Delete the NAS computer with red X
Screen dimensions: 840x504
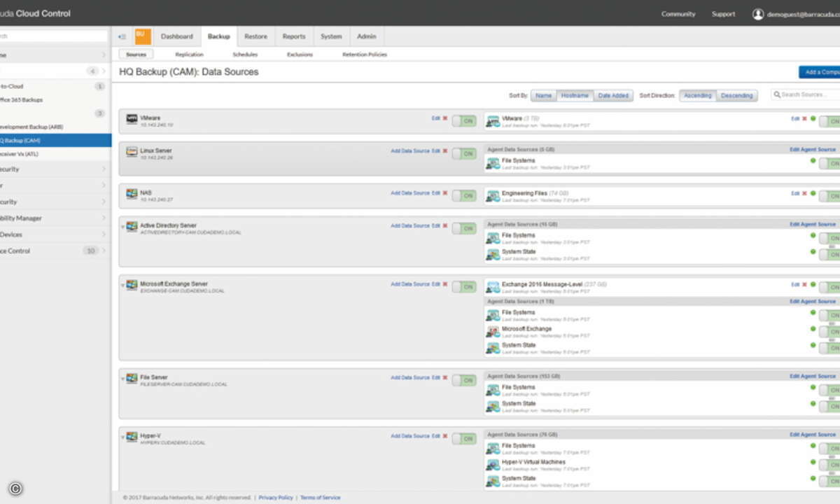tap(444, 192)
